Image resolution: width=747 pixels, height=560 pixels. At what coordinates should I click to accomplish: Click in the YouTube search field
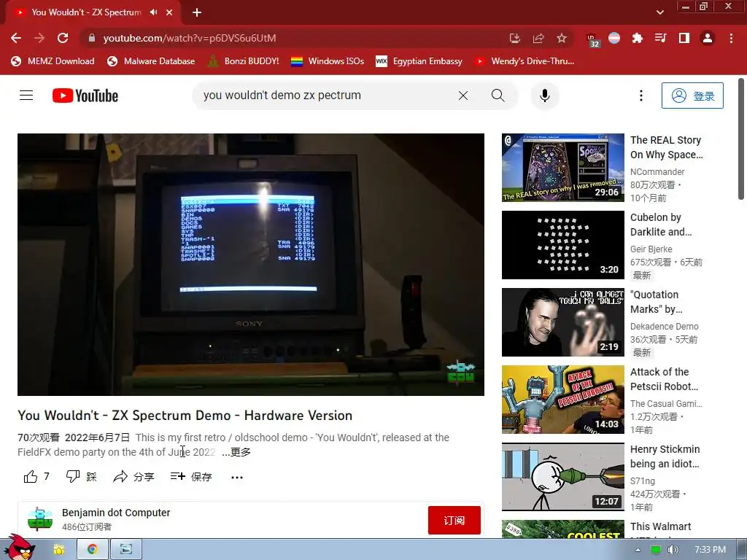[x=324, y=96]
